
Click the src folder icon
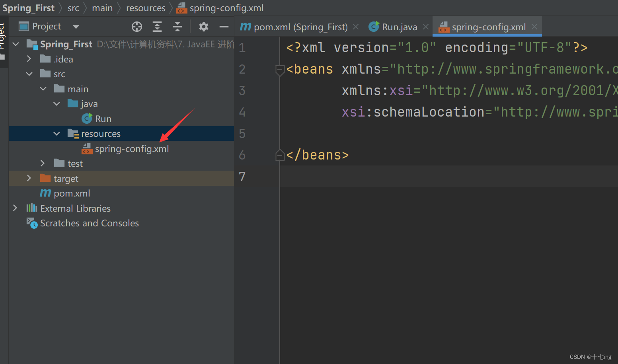click(x=45, y=74)
